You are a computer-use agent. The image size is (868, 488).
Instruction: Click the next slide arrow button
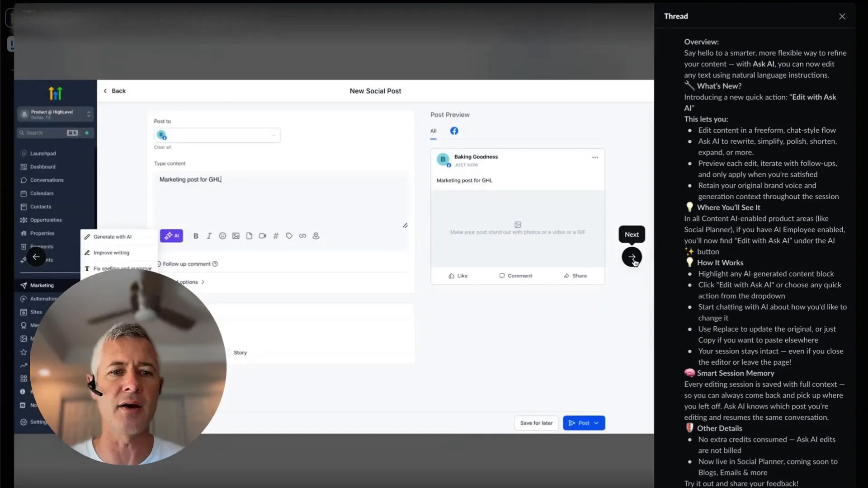coord(632,257)
